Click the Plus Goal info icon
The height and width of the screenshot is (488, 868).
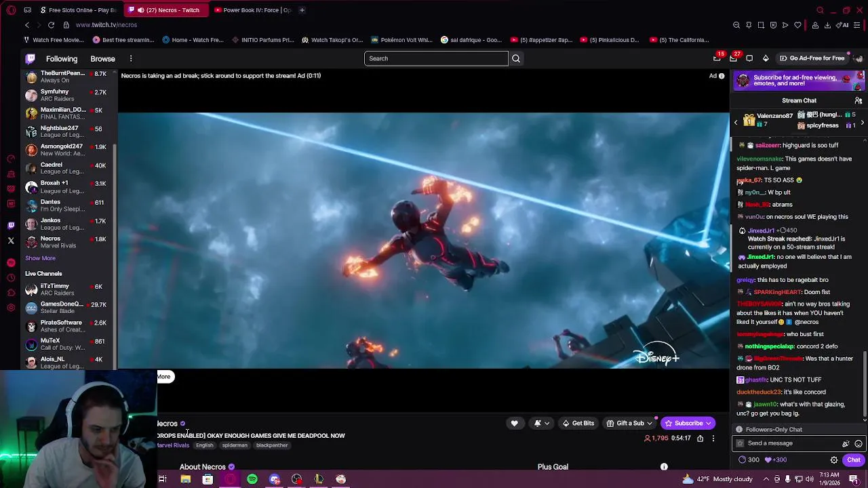pyautogui.click(x=664, y=467)
